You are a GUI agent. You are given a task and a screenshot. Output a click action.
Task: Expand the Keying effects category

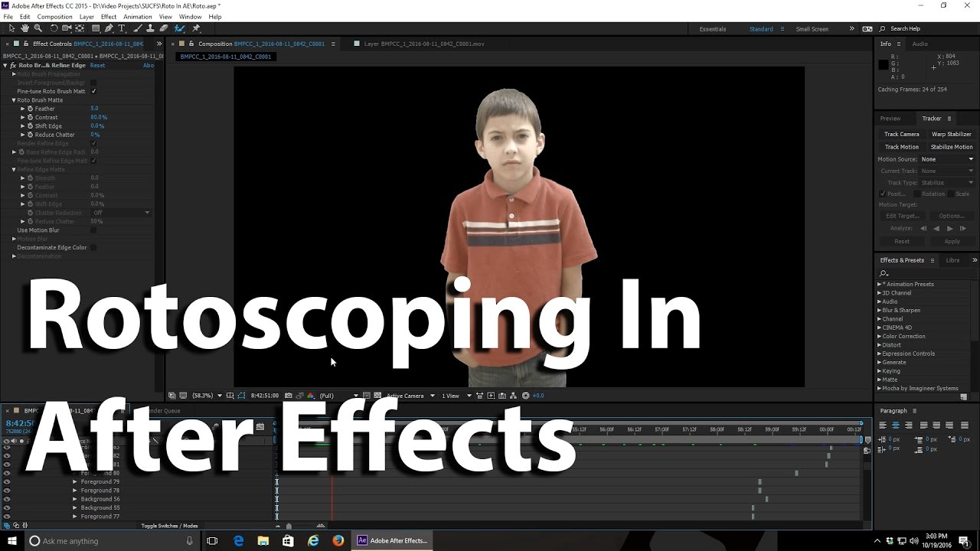879,370
